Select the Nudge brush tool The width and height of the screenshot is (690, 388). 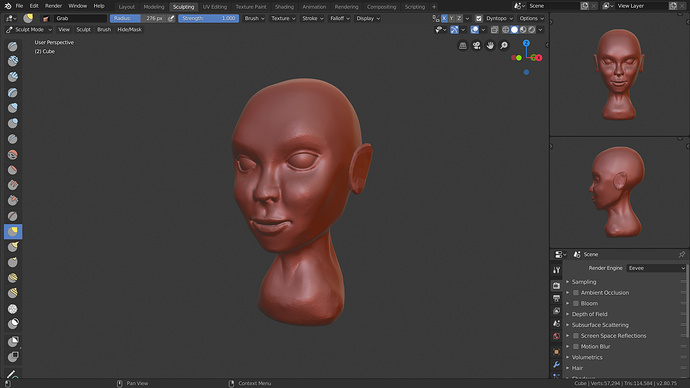[13, 278]
